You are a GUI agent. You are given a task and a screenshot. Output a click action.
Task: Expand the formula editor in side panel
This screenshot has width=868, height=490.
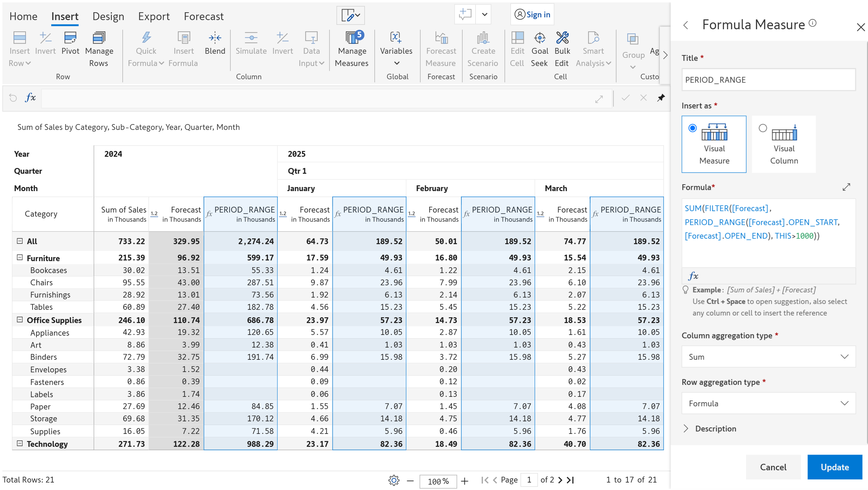(x=846, y=187)
